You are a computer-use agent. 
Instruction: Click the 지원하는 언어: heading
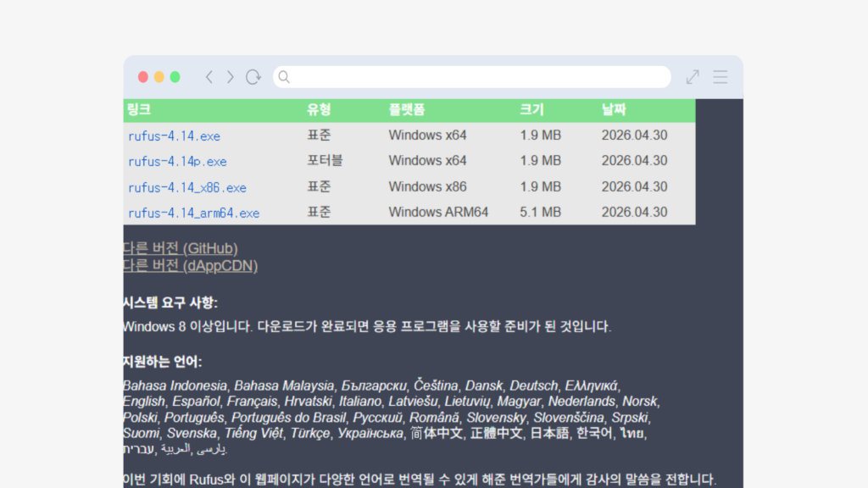click(162, 362)
